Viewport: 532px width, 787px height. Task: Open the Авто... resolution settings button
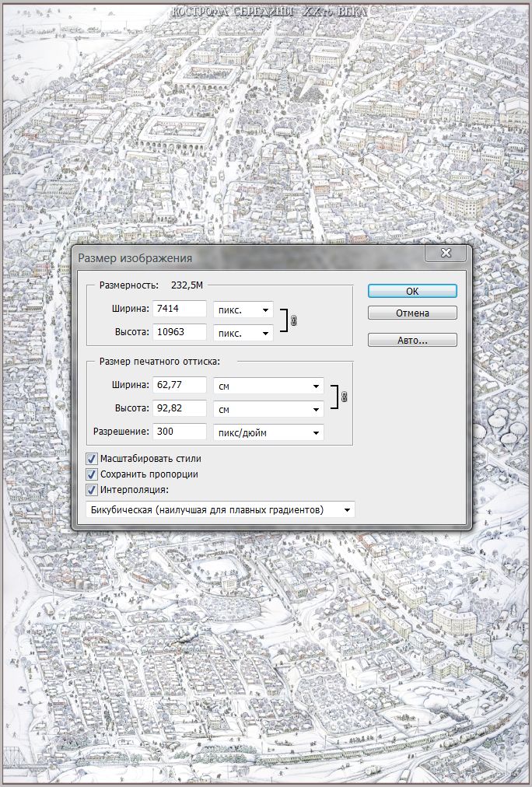(x=412, y=340)
